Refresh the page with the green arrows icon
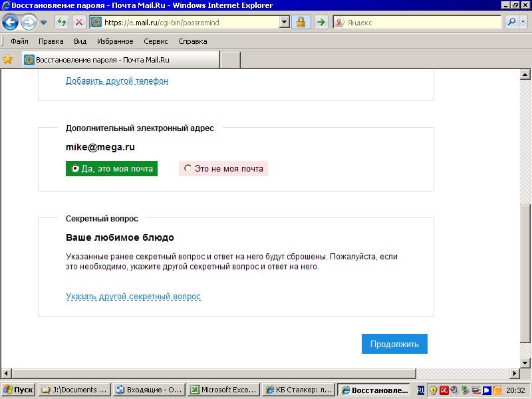 coord(62,22)
